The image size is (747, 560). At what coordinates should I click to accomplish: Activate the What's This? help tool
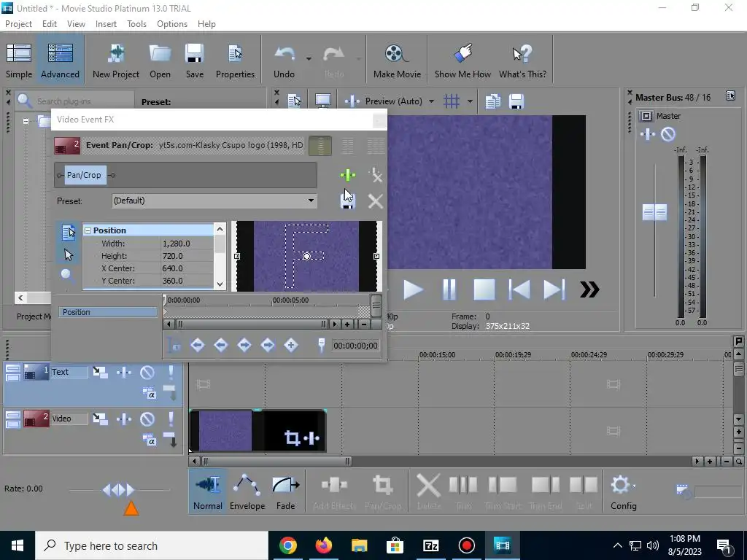click(522, 61)
